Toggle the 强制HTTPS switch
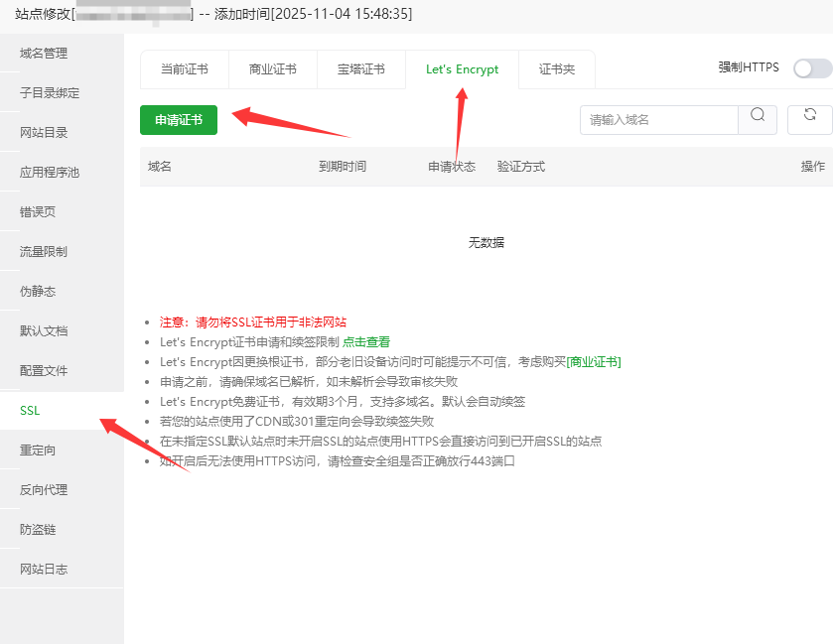The width and height of the screenshot is (833, 644). (x=812, y=68)
